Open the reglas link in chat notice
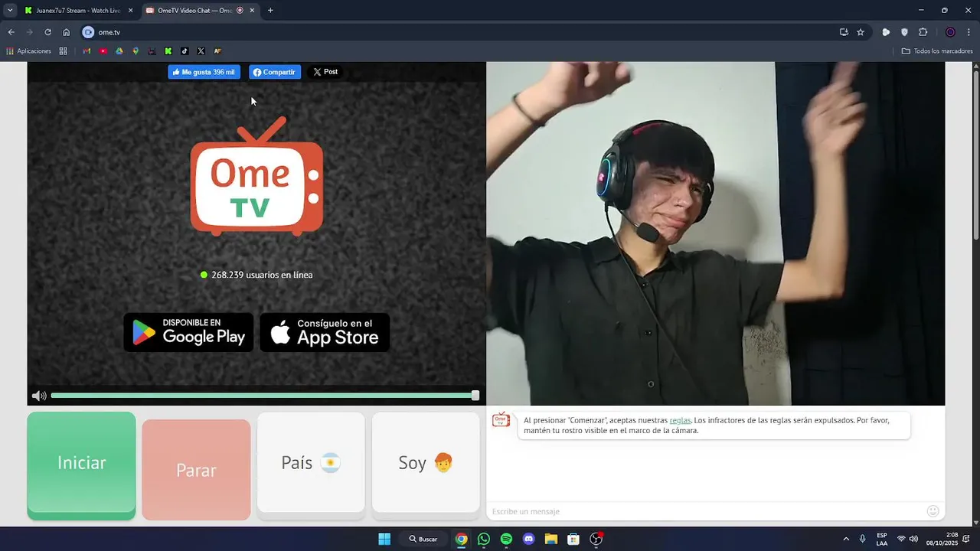Viewport: 980px width, 551px height. 680,420
